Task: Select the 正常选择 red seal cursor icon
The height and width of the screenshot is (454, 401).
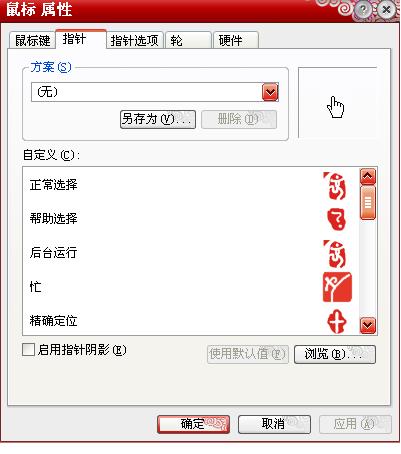Action: coord(335,186)
